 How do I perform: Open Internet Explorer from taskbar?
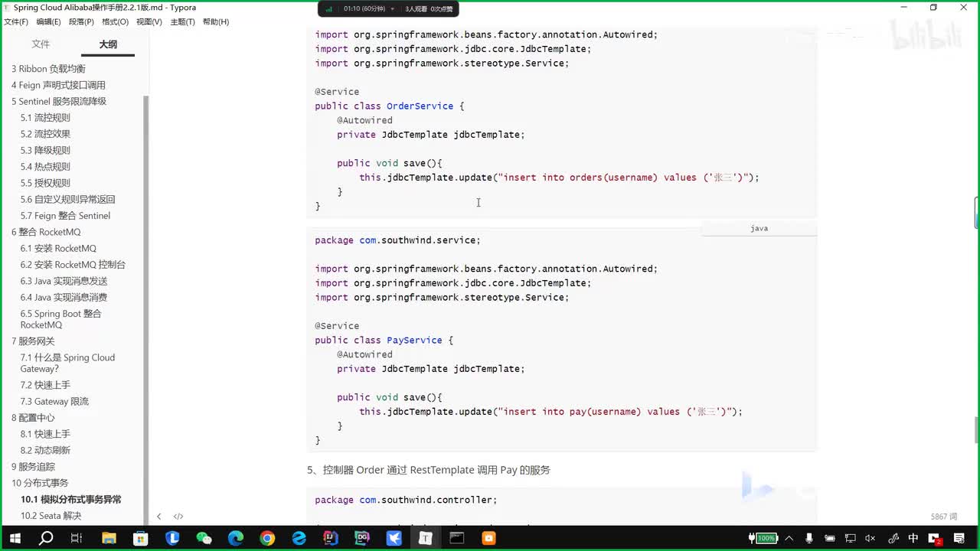(299, 538)
